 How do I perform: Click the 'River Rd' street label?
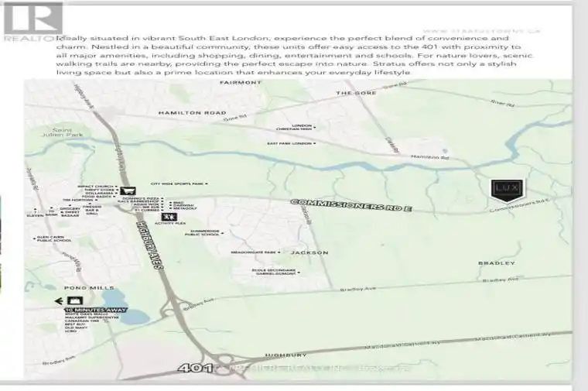(502, 104)
